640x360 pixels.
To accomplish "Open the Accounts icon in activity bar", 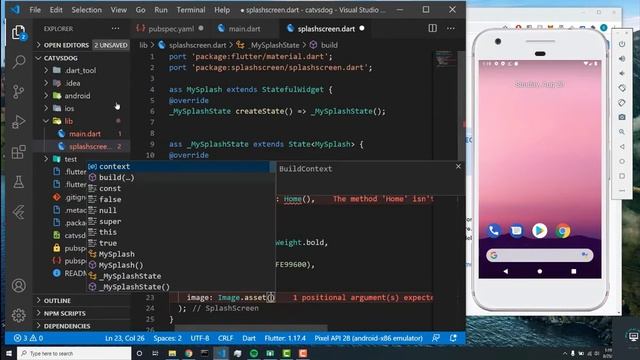I will coord(18,285).
